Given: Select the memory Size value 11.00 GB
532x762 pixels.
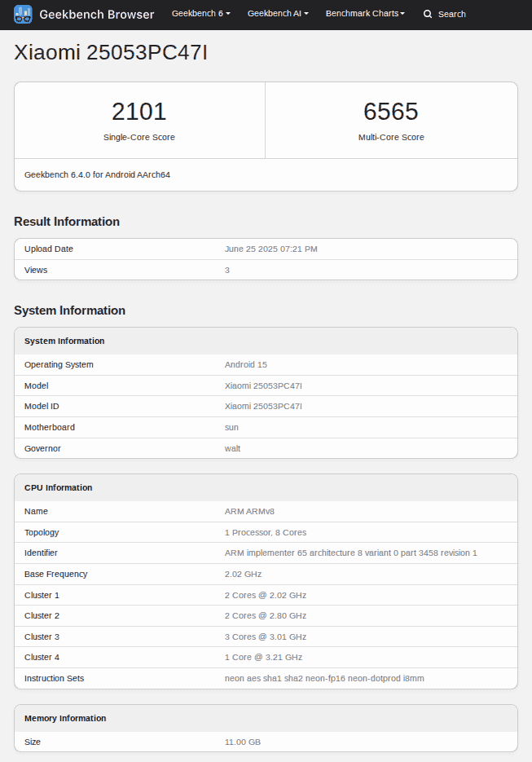Looking at the screenshot, I should [242, 742].
